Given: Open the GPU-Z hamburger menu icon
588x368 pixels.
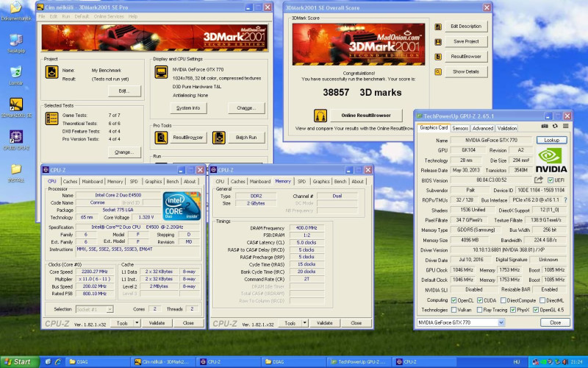Looking at the screenshot, I should 565,126.
